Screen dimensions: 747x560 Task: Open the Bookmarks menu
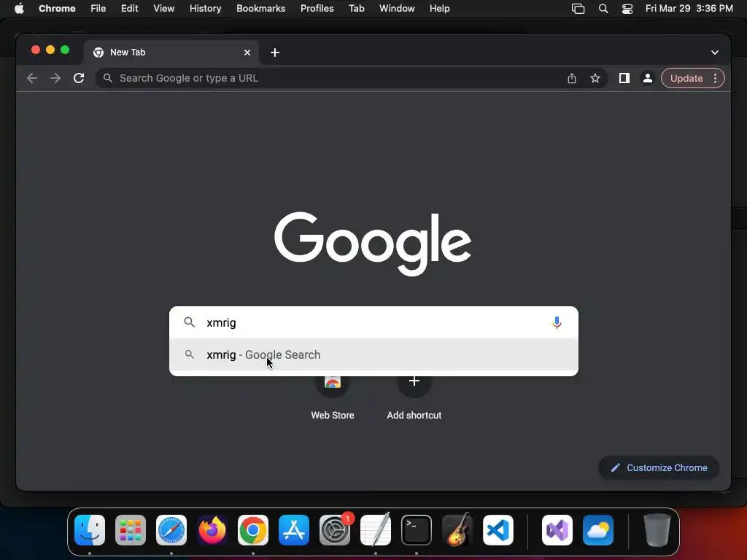pos(261,9)
